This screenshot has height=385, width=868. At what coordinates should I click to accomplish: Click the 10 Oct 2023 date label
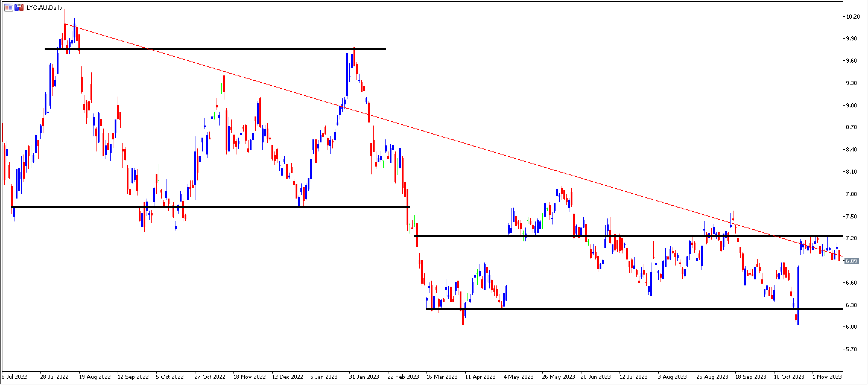(789, 377)
